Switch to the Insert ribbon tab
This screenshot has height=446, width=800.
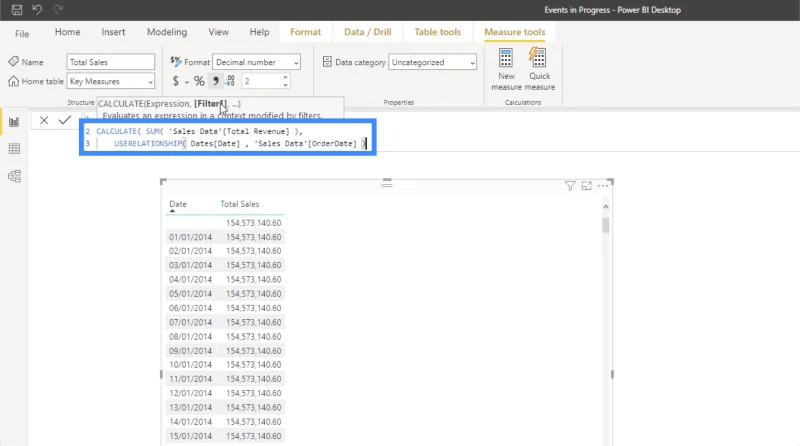click(113, 32)
